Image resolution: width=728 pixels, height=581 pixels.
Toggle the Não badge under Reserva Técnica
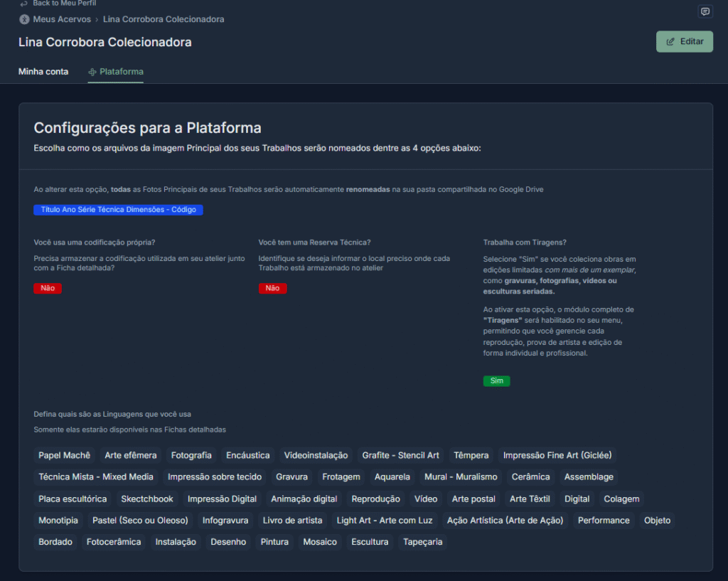(272, 288)
